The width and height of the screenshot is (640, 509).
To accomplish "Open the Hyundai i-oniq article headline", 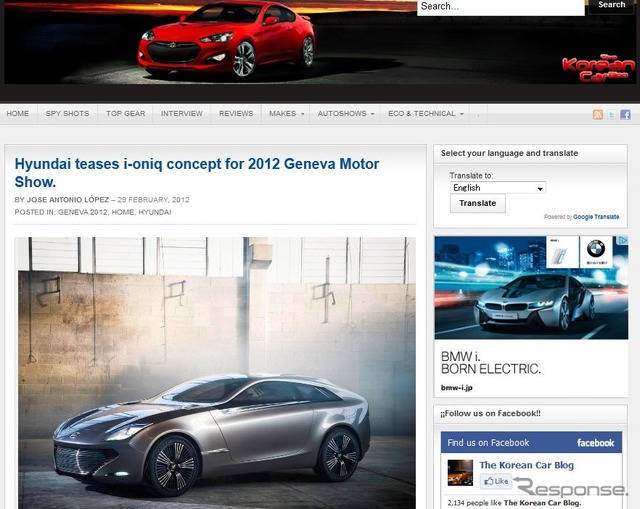I will (x=197, y=173).
